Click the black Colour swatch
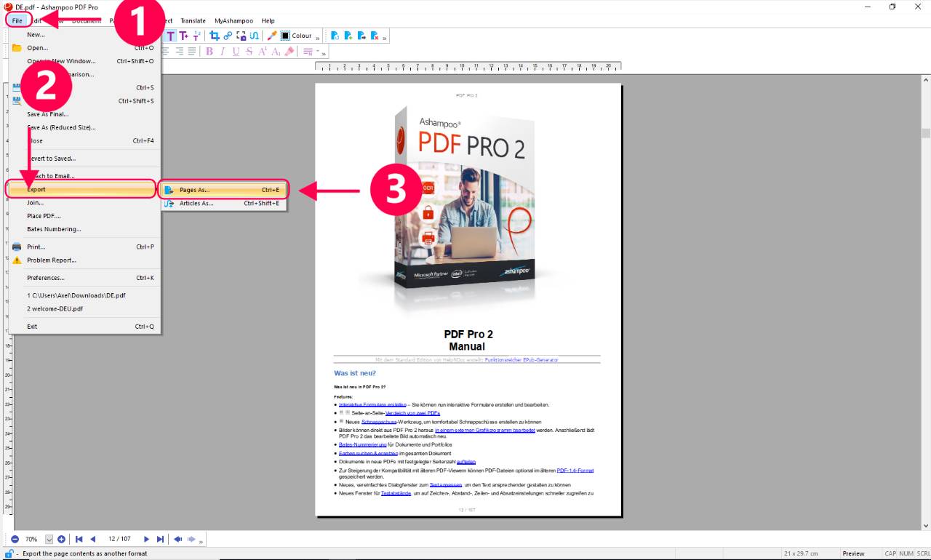The height and width of the screenshot is (560, 931). click(285, 35)
